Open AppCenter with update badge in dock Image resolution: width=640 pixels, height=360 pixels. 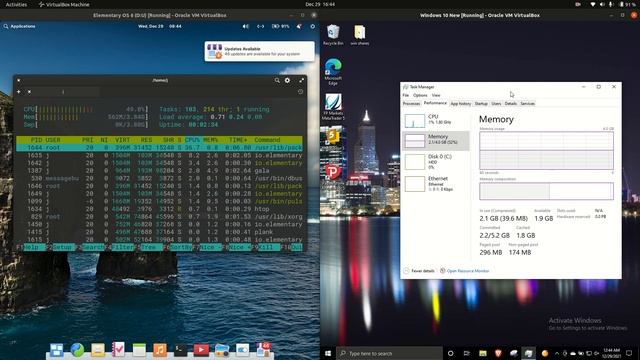[x=263, y=349]
